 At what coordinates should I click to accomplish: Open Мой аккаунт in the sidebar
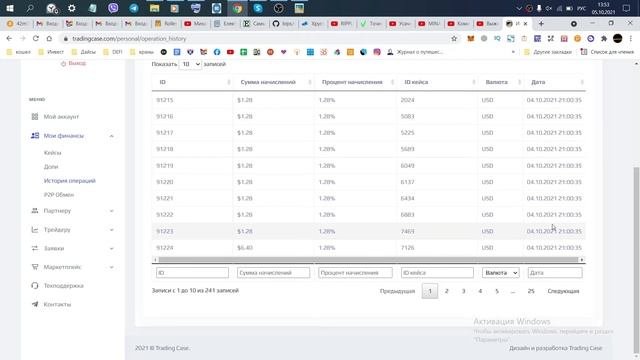pos(61,117)
